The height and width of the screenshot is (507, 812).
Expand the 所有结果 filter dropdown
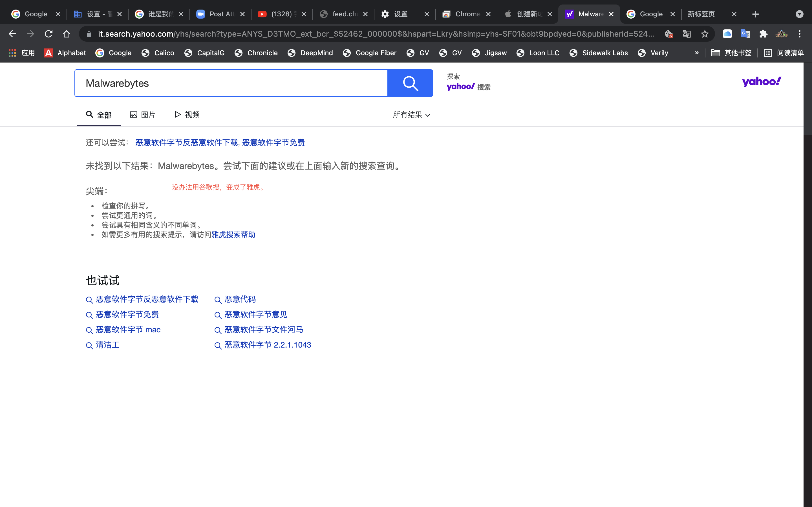click(x=411, y=115)
